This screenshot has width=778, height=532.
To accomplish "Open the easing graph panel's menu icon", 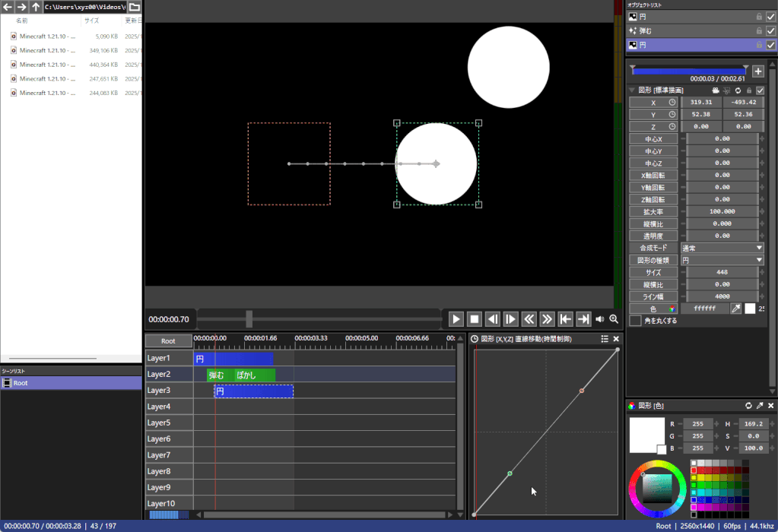I will [x=605, y=339].
